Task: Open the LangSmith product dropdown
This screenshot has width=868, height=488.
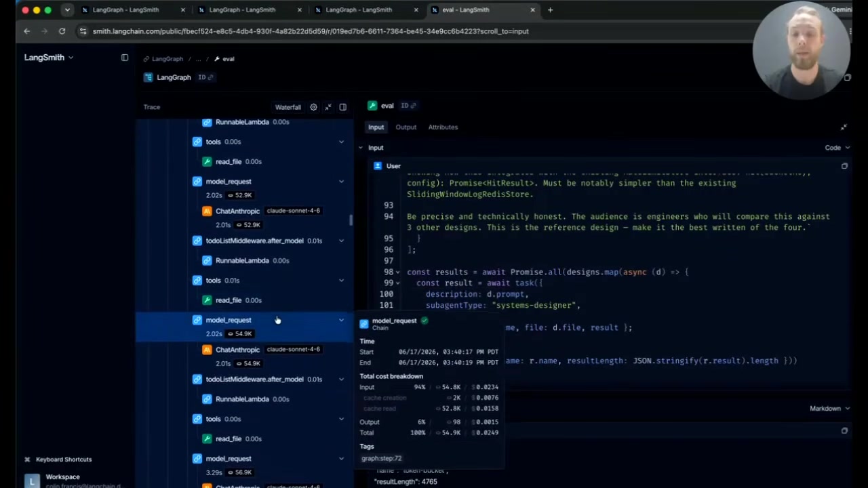Action: point(49,58)
